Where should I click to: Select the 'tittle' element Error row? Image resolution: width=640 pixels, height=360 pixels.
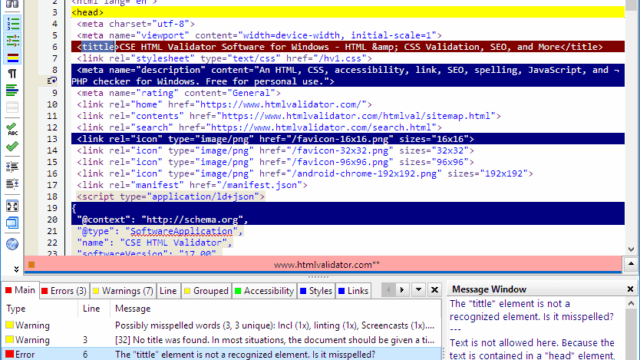222,354
